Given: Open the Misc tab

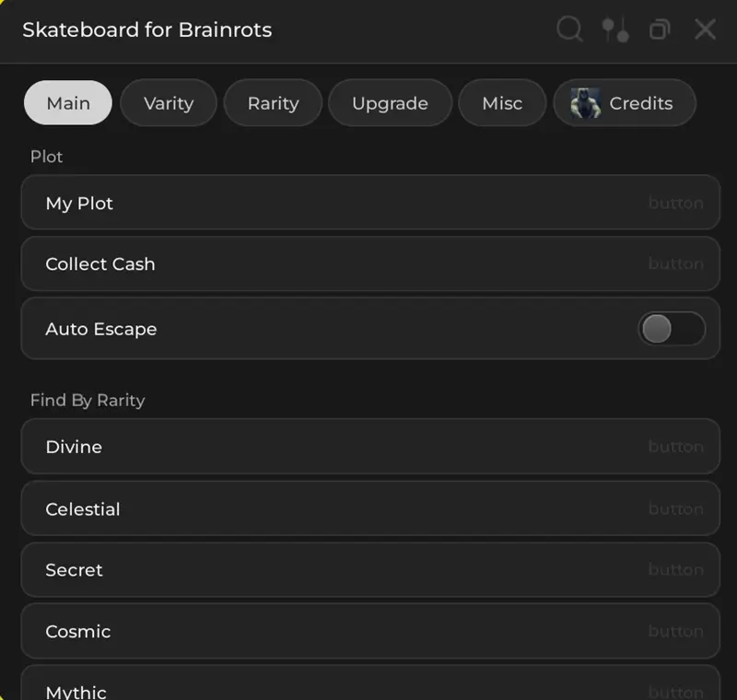Looking at the screenshot, I should [502, 103].
